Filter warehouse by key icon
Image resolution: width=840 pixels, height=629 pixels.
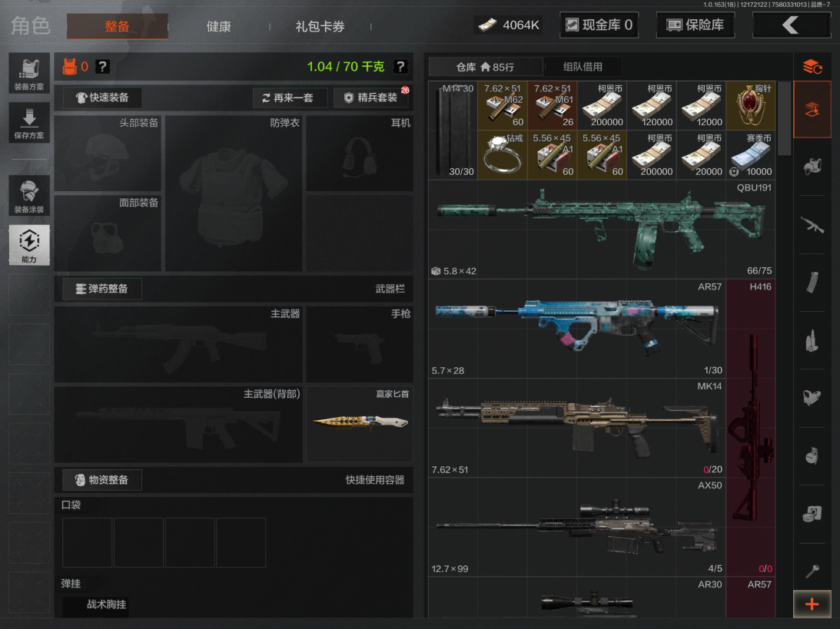(812, 571)
